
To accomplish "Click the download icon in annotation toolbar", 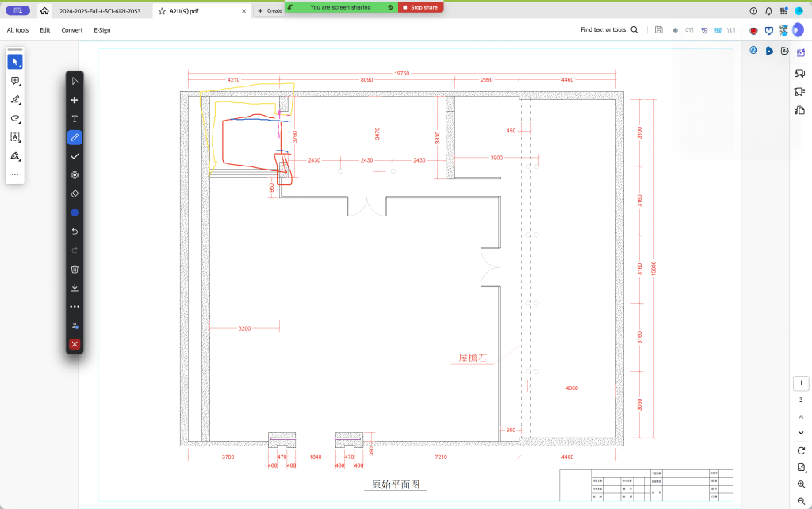I will click(75, 287).
